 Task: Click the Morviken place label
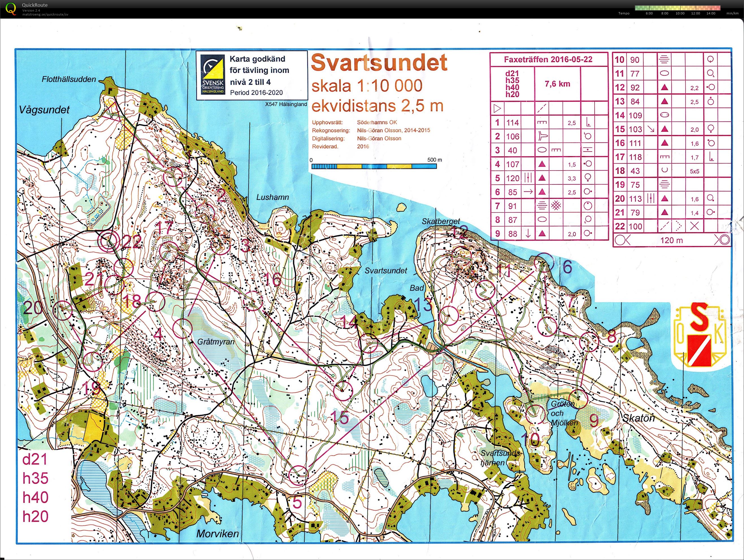[218, 534]
